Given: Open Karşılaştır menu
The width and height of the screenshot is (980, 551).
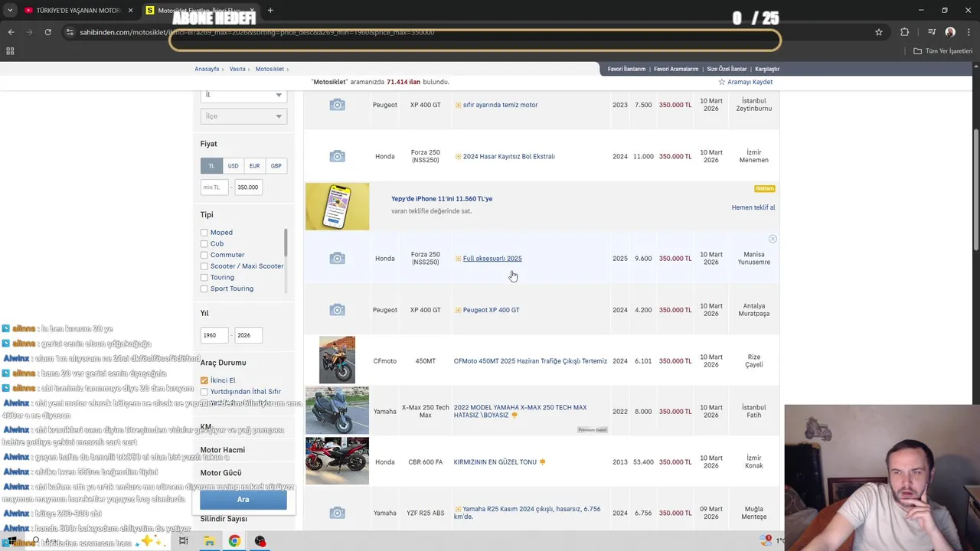Looking at the screenshot, I should point(767,69).
